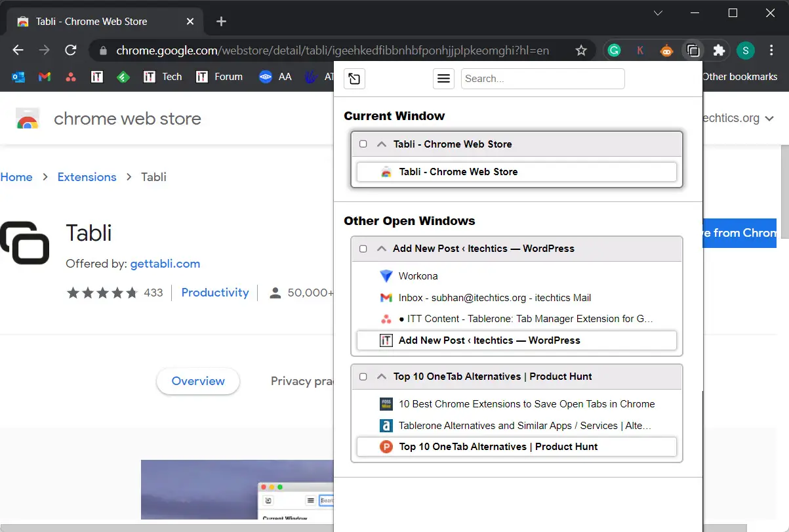Viewport: 789px width, 532px height.
Task: Open the Chrome profile avatar S
Action: (745, 51)
